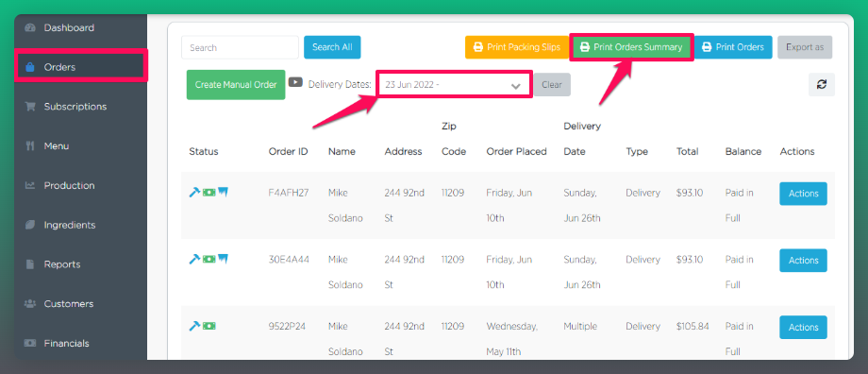The height and width of the screenshot is (374, 868).
Task: Click the Order ID column header
Action: [288, 151]
